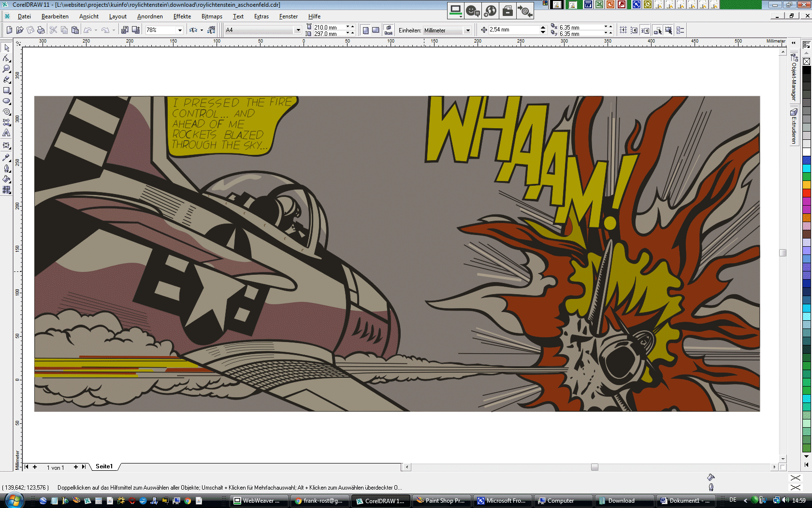Select the Basic Shapes arrow tool

[x=7, y=122]
